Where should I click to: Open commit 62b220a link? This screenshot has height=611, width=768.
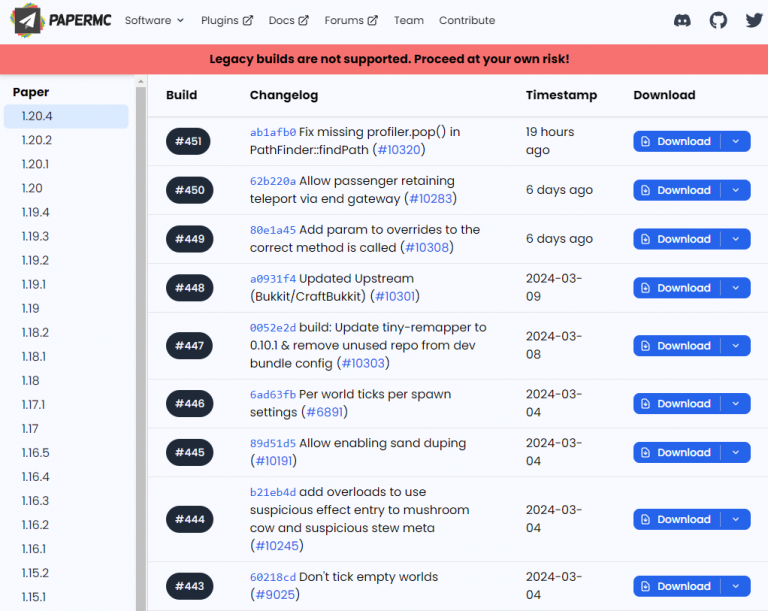(272, 181)
